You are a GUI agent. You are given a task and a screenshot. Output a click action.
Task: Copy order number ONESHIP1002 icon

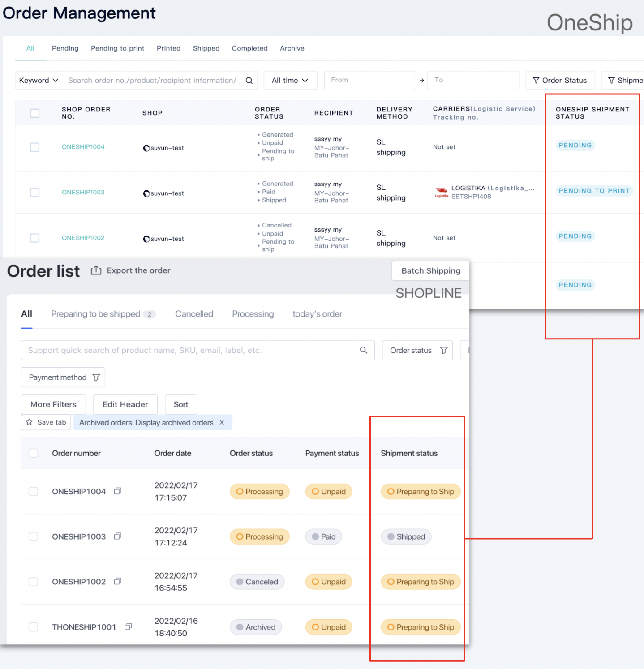[118, 582]
